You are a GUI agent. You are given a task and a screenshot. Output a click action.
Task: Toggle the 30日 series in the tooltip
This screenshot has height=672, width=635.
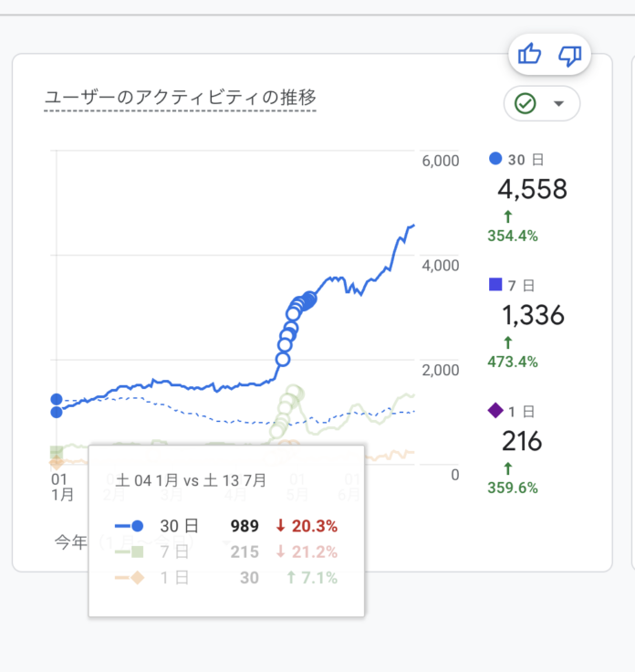point(172,526)
